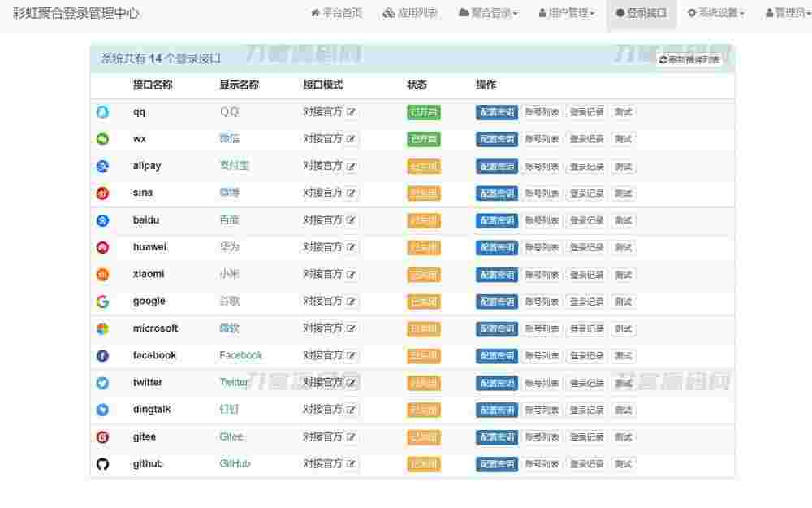Click the 支付宝 display name text
This screenshot has width=812, height=508.
[x=234, y=166]
